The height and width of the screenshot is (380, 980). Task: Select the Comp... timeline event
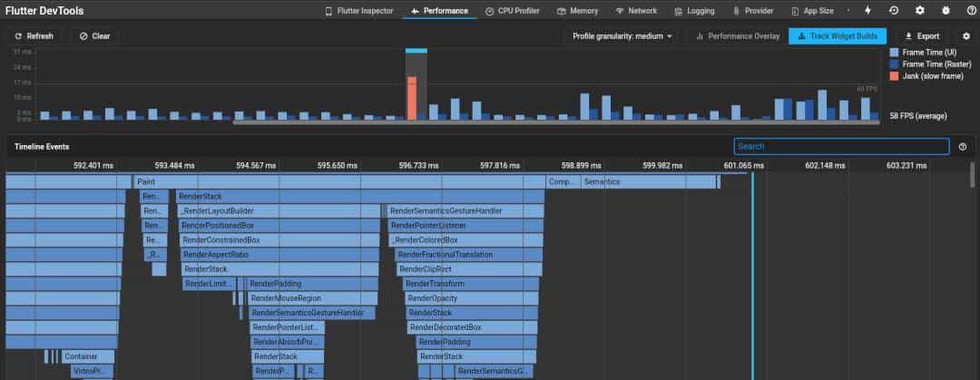[563, 182]
